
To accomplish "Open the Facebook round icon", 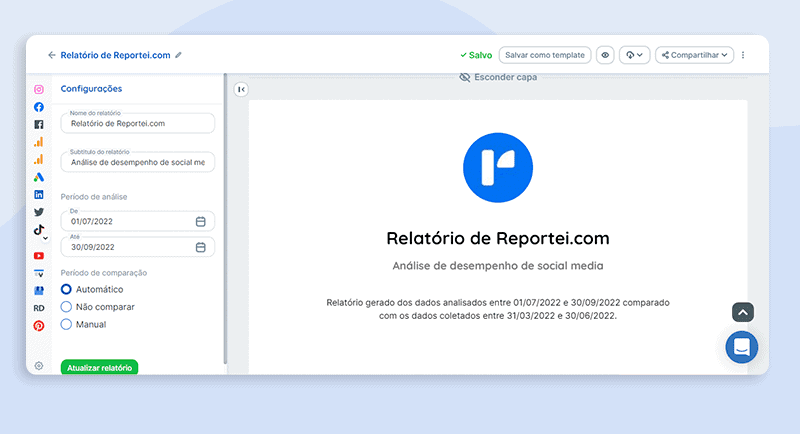I will tap(39, 107).
